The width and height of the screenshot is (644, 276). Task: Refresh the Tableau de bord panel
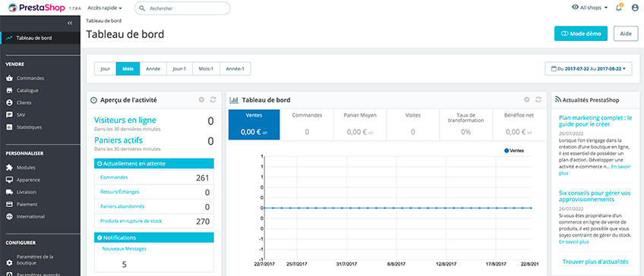point(538,99)
